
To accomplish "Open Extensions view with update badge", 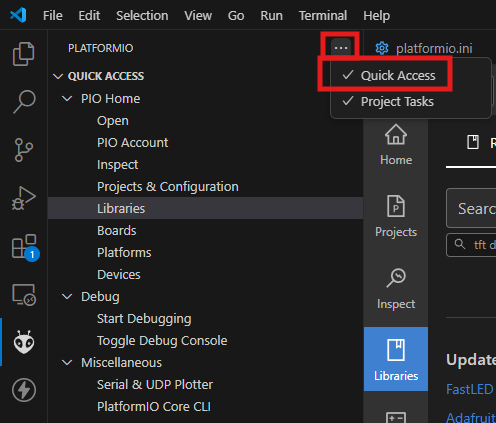I will tap(25, 247).
